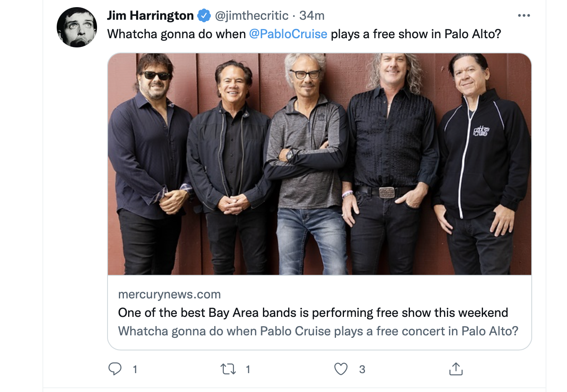This screenshot has height=392, width=567.
Task: Like the tweet with the heart icon
Action: 341,369
